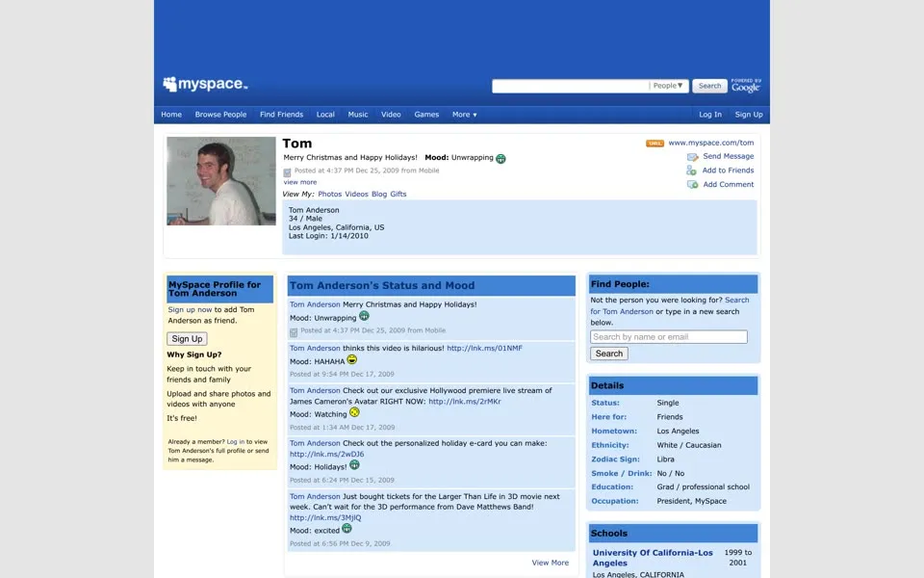Click the Holidays! mood emoticon
The width and height of the screenshot is (924, 578).
click(x=354, y=464)
